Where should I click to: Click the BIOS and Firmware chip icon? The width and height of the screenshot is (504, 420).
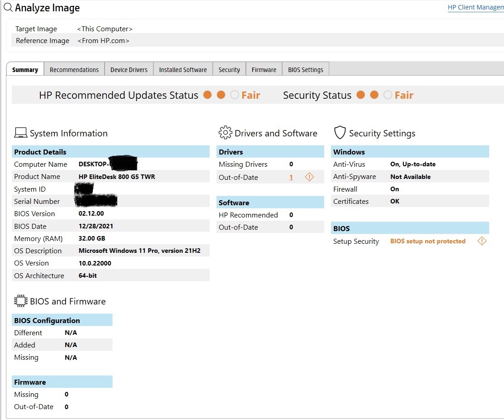[x=20, y=300]
